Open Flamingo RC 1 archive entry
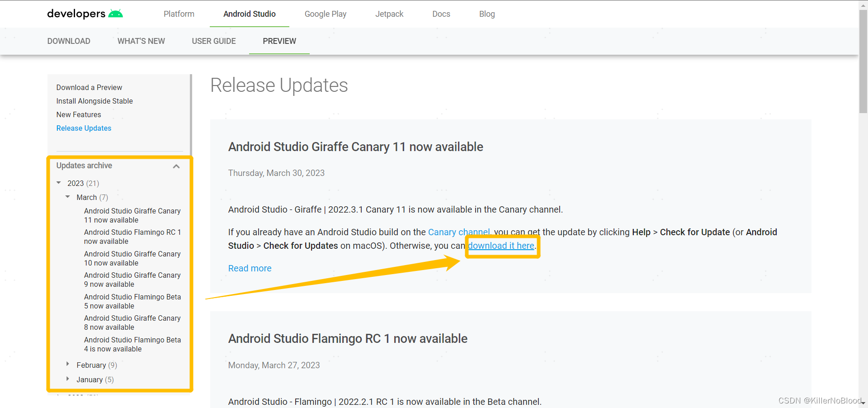This screenshot has width=868, height=408. pos(132,237)
